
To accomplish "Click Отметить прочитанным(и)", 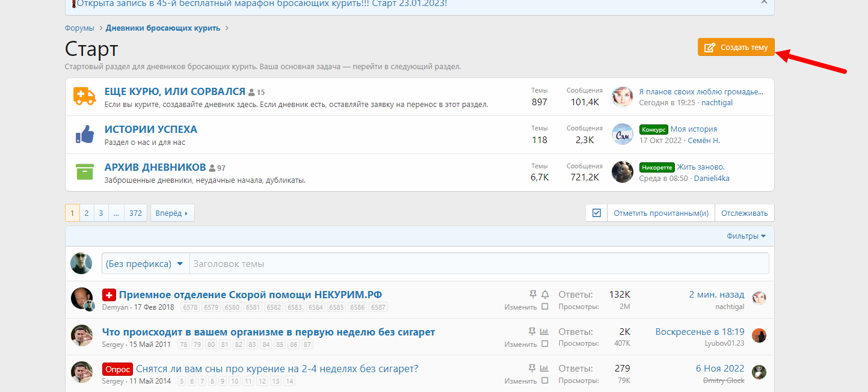I will [661, 213].
